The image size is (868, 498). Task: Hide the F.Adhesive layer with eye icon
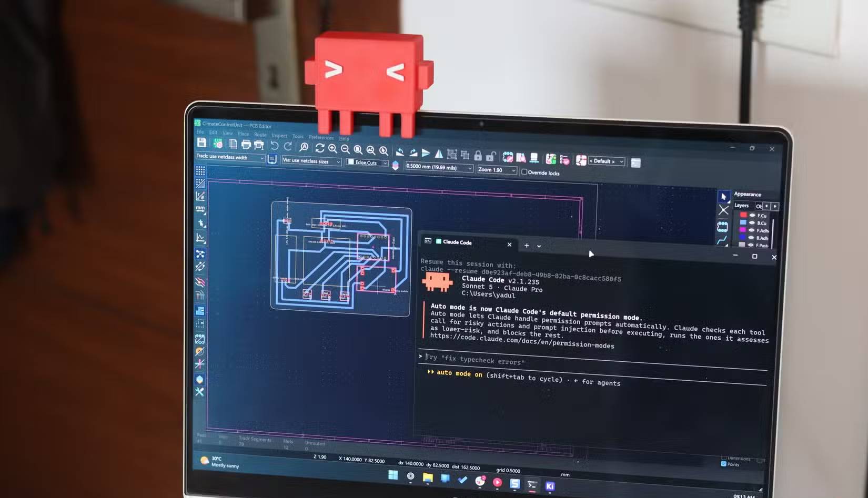point(752,230)
